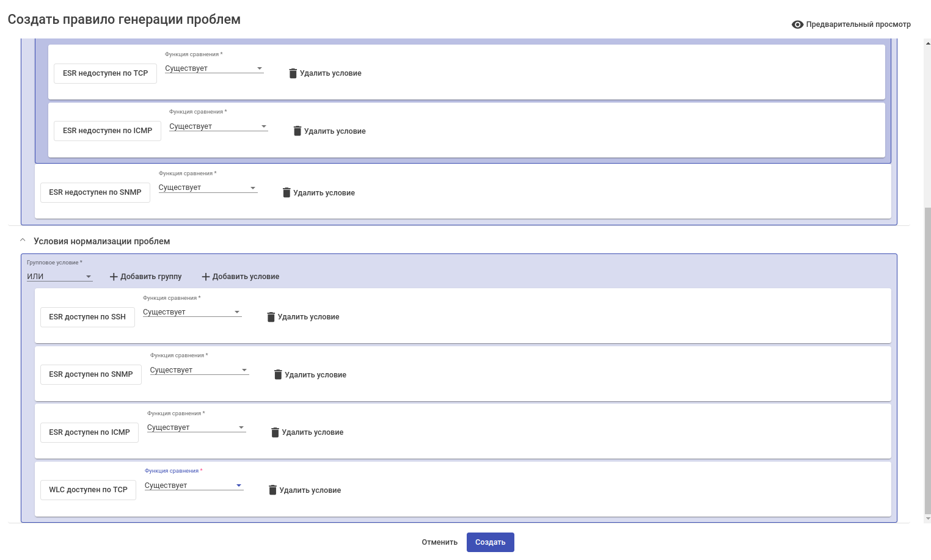Screen dimensions: 931x560
Task: Collapse the Условия нормализации проблем section
Action: pyautogui.click(x=23, y=241)
